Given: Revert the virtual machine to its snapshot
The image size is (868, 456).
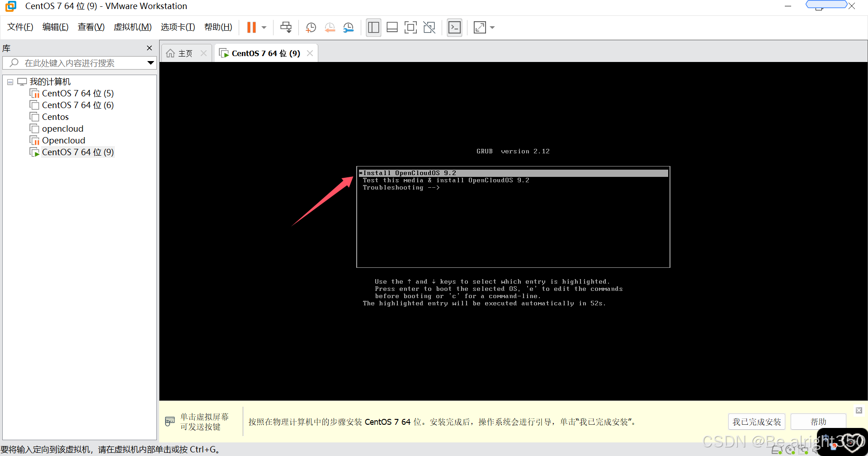Looking at the screenshot, I should point(330,27).
